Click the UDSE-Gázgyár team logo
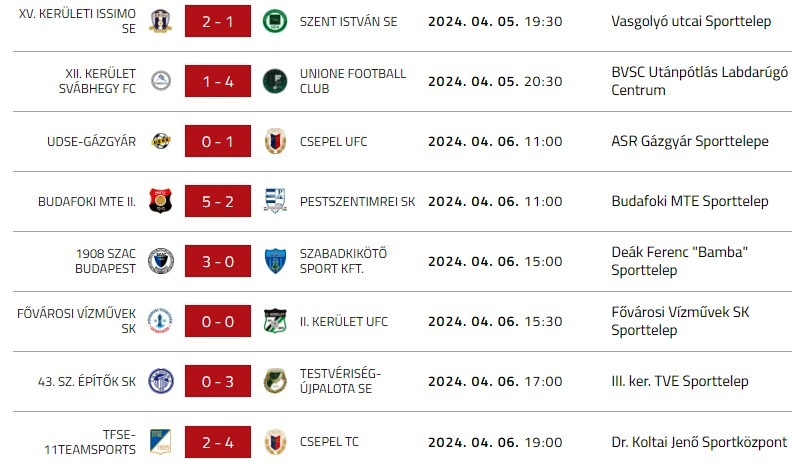 [160, 141]
